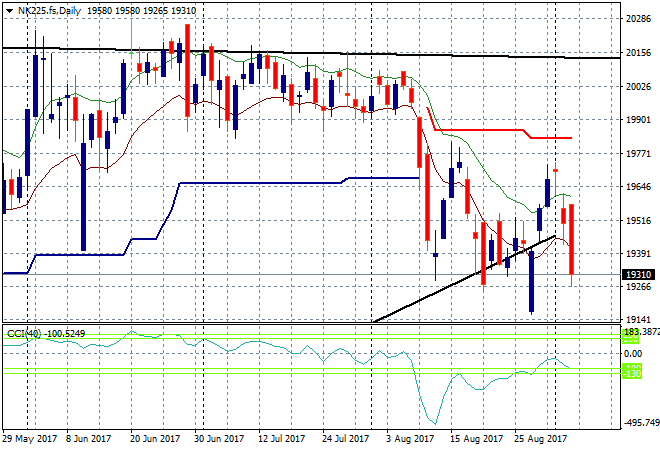The image size is (660, 450).
Task: Select the 20156 price axis label
Action: coord(639,53)
